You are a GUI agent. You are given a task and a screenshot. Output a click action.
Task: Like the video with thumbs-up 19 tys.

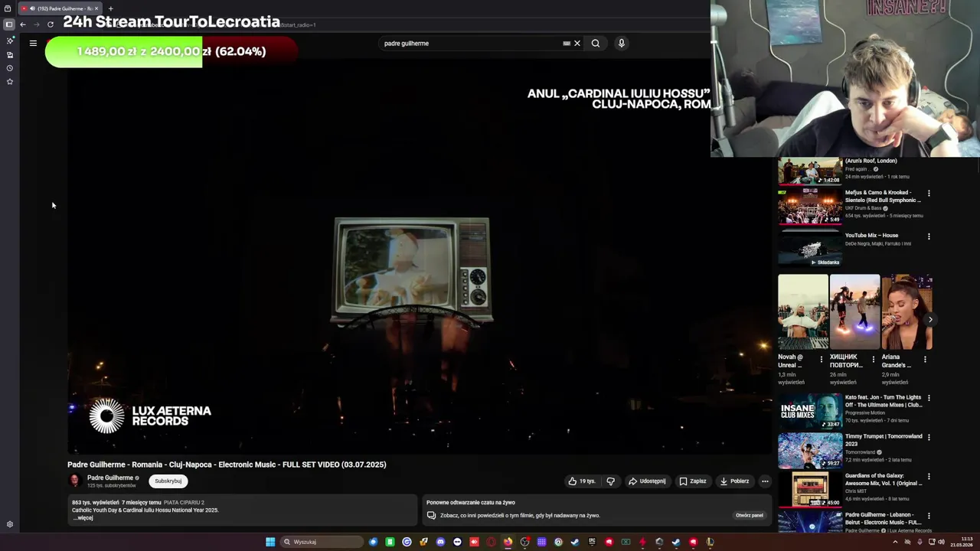(x=582, y=481)
